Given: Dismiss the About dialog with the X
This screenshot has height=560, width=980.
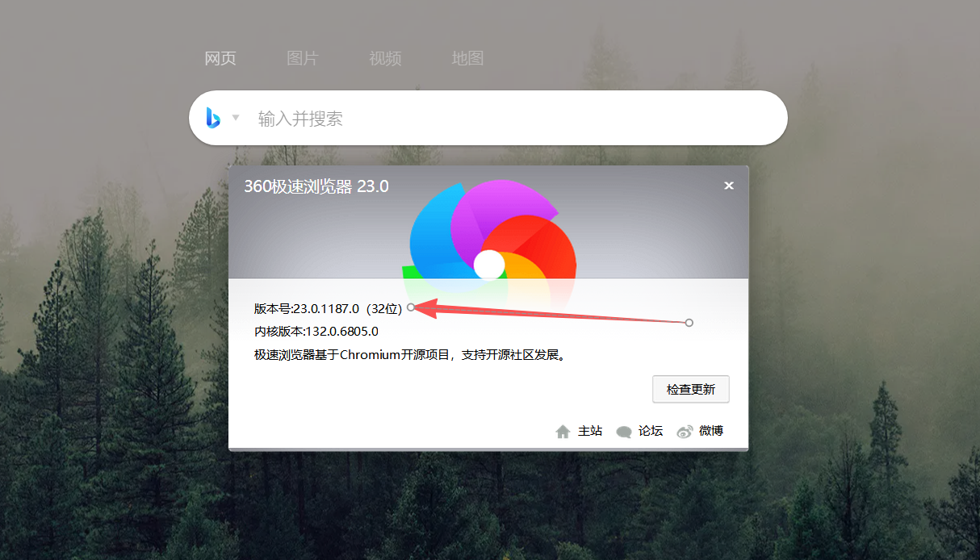Looking at the screenshot, I should point(729,185).
